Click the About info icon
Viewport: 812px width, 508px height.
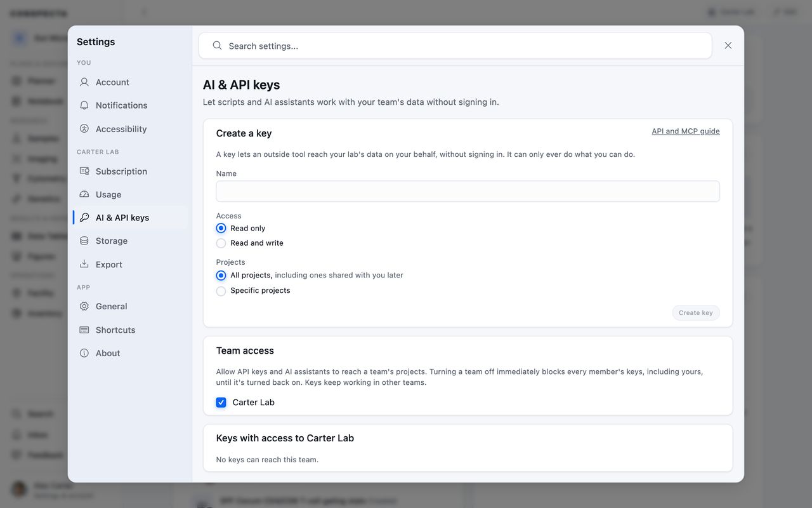[84, 353]
